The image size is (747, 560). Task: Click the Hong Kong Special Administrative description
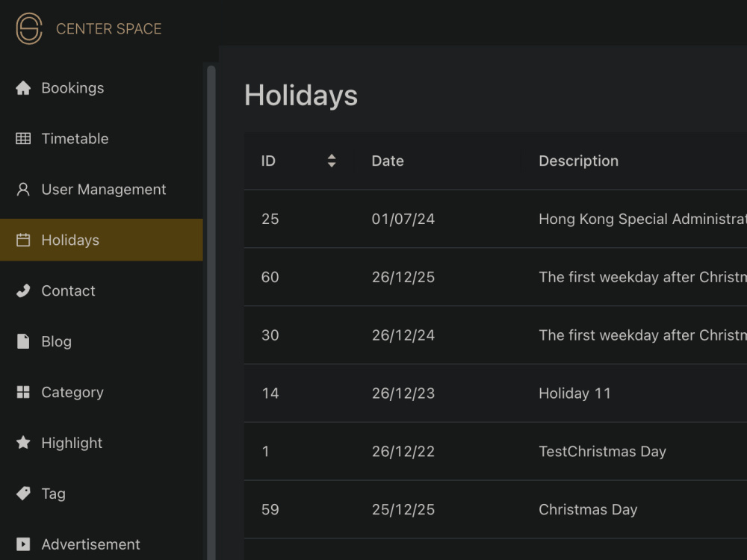[642, 219]
